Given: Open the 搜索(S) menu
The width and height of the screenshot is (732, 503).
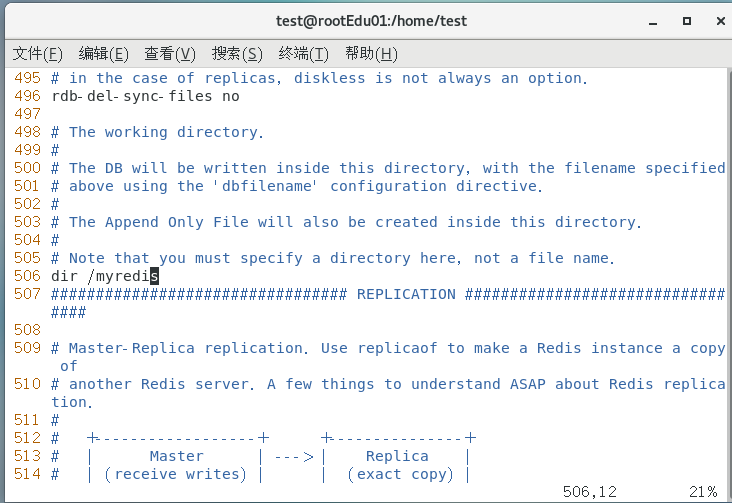Looking at the screenshot, I should [237, 53].
